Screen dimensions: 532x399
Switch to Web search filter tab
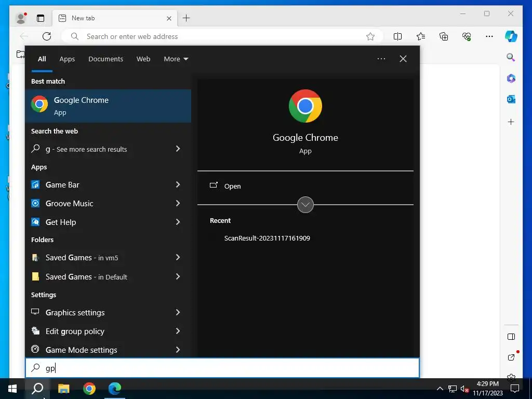(x=143, y=59)
